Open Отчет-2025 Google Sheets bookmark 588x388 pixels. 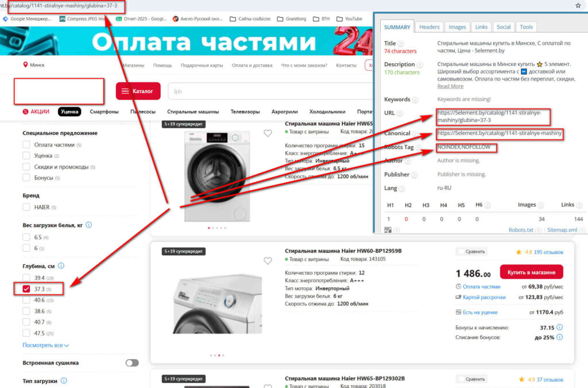point(141,19)
